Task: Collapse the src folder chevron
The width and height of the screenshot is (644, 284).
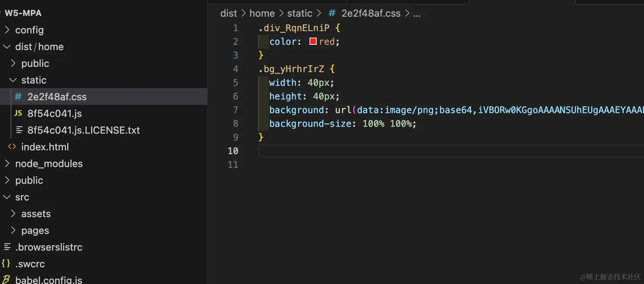Action: coord(7,197)
